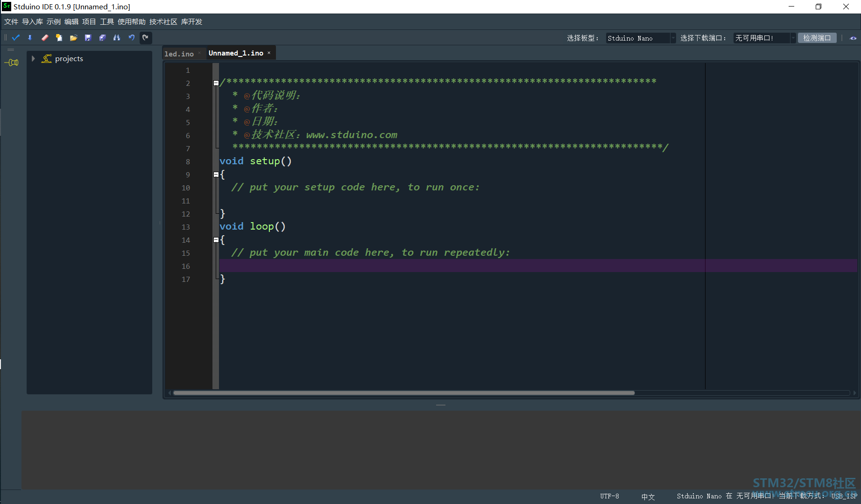The height and width of the screenshot is (504, 861).
Task: Click the blue checkmark verify/compile icon
Action: (16, 38)
